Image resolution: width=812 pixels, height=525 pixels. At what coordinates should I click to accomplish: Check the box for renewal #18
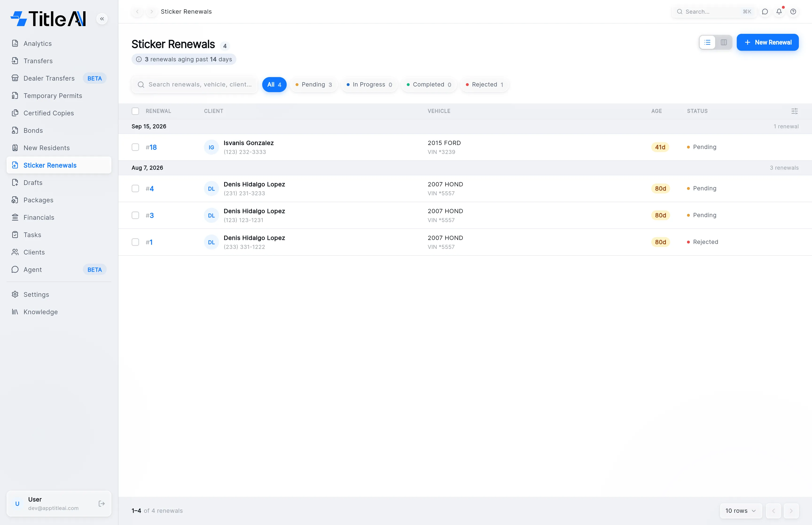pyautogui.click(x=135, y=147)
